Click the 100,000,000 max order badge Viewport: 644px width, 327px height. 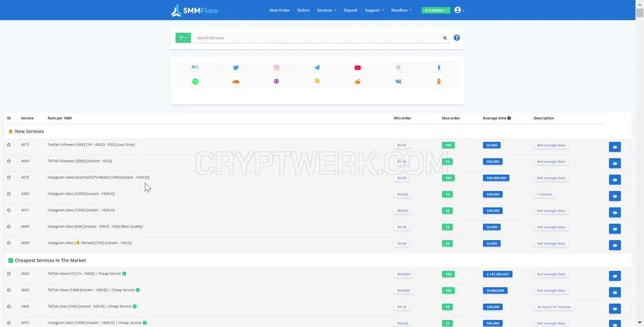point(496,178)
